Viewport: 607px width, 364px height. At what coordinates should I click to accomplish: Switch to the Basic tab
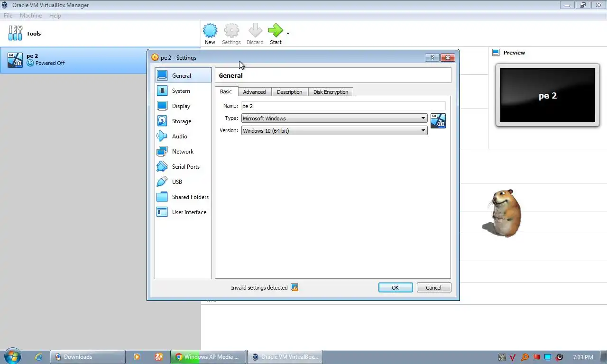(226, 91)
